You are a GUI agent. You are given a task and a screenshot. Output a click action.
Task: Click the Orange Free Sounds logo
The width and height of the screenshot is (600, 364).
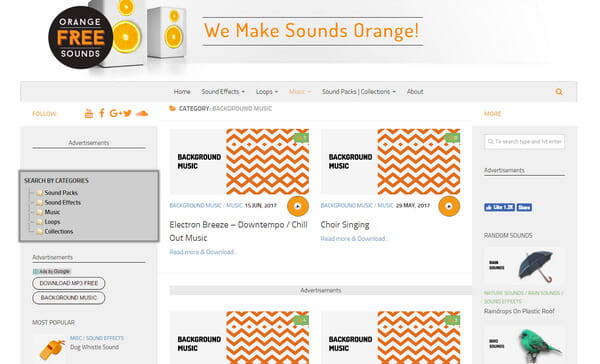tap(81, 38)
